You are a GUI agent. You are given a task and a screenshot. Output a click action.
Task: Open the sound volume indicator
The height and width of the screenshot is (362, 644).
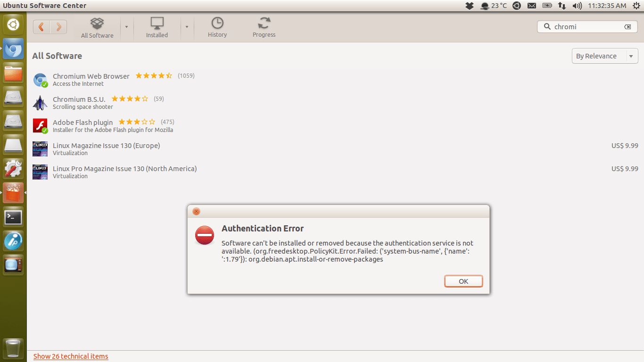coord(577,6)
